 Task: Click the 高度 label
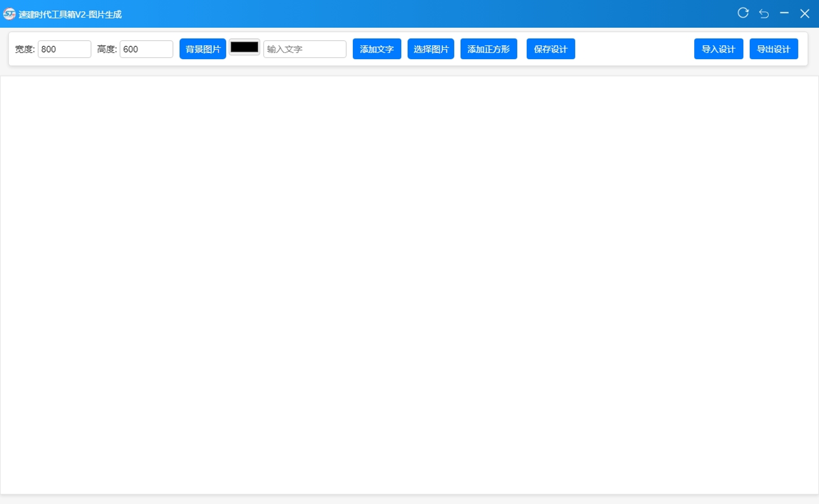pos(107,49)
